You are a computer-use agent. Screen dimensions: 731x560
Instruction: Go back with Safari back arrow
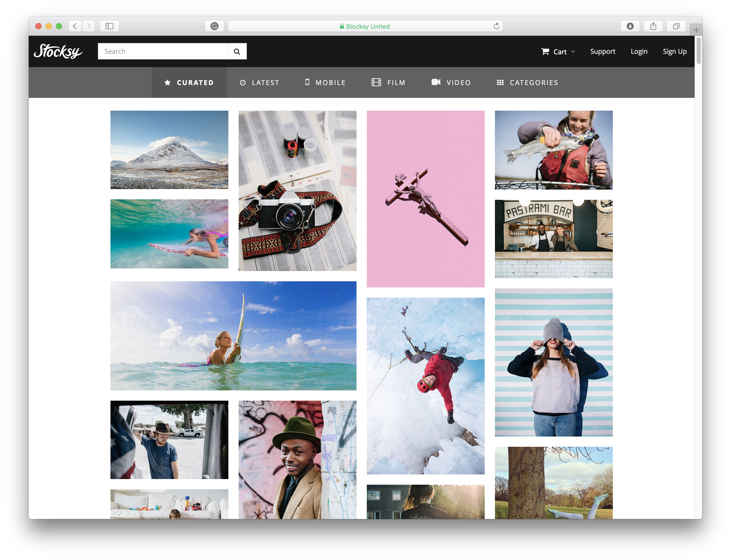coord(75,26)
